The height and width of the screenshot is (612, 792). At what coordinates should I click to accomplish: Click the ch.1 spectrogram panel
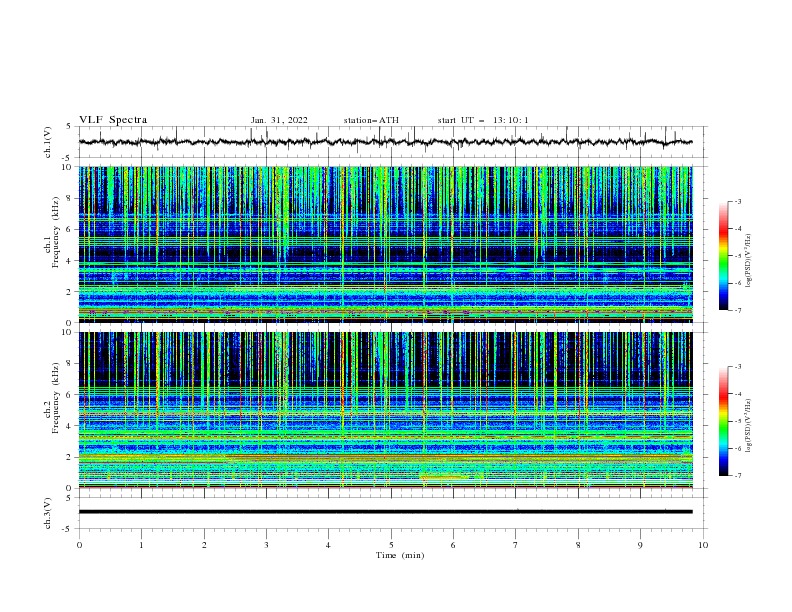coord(385,244)
